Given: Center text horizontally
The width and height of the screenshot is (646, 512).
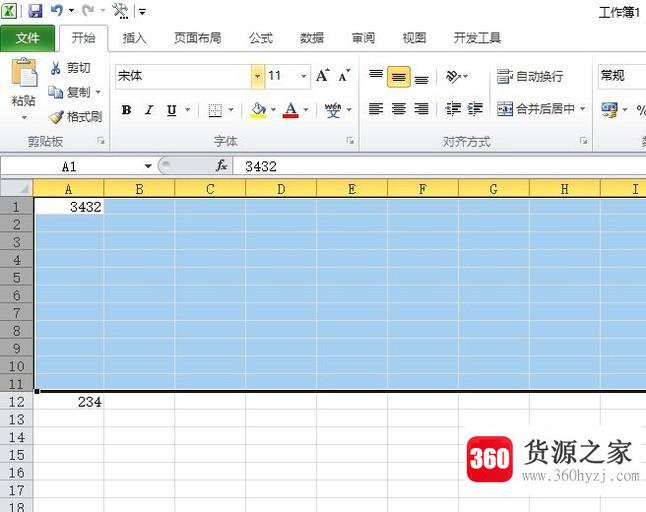Looking at the screenshot, I should point(398,109).
